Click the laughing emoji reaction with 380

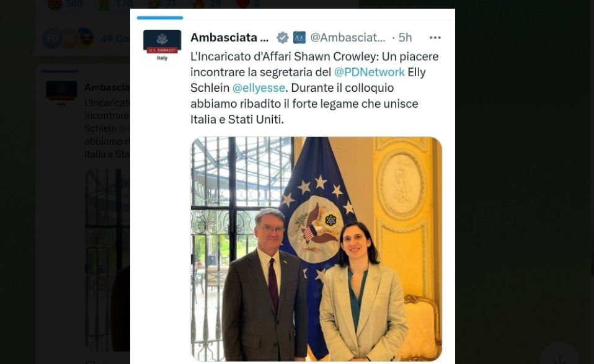point(64,4)
